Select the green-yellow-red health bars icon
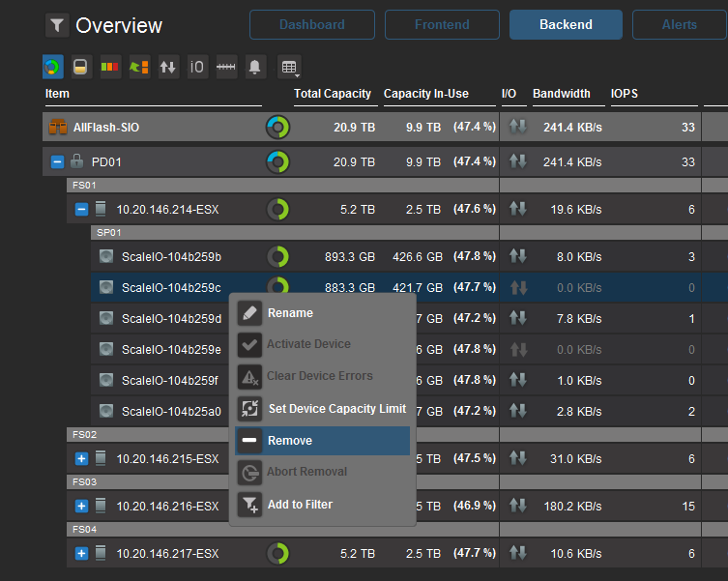 click(x=110, y=67)
